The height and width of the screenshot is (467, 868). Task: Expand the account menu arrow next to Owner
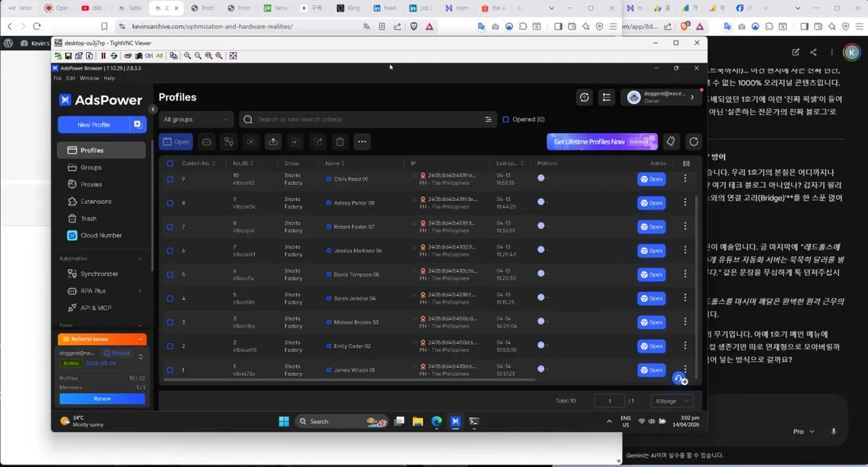[692, 97]
